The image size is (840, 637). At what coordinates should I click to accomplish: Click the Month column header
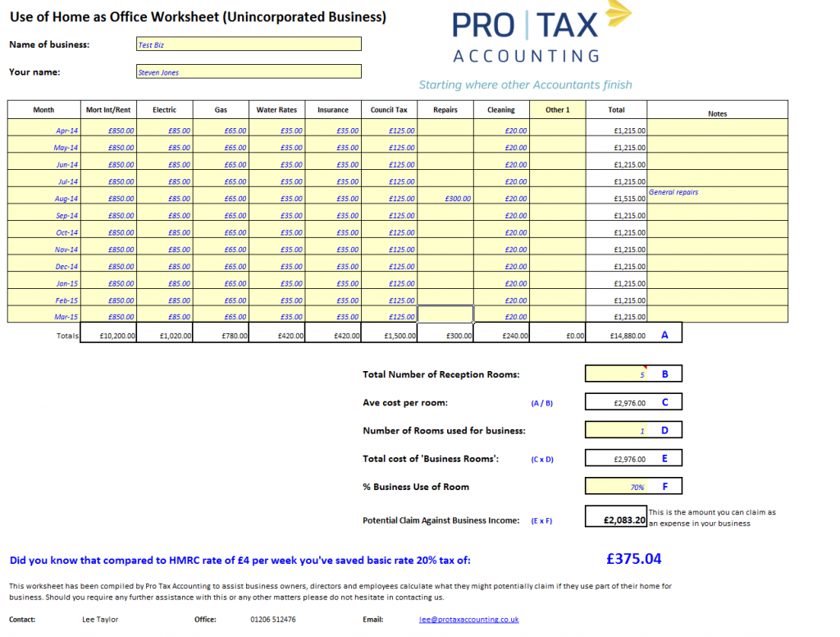[x=43, y=109]
